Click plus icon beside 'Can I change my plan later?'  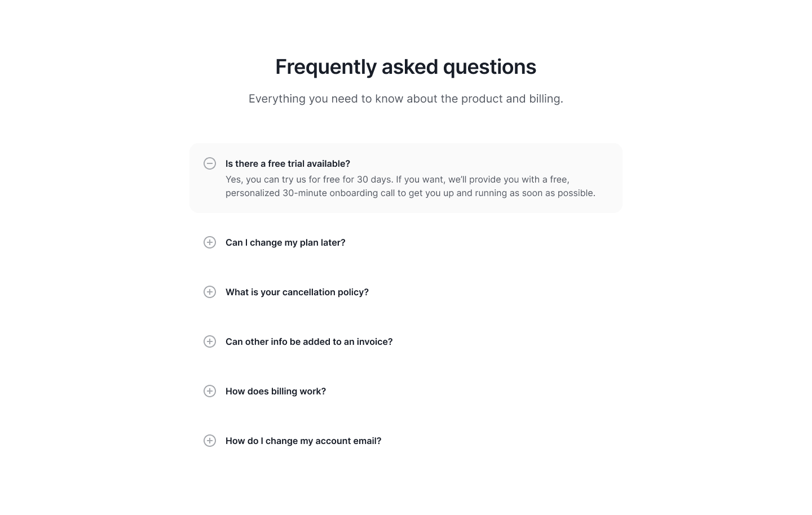[210, 242]
